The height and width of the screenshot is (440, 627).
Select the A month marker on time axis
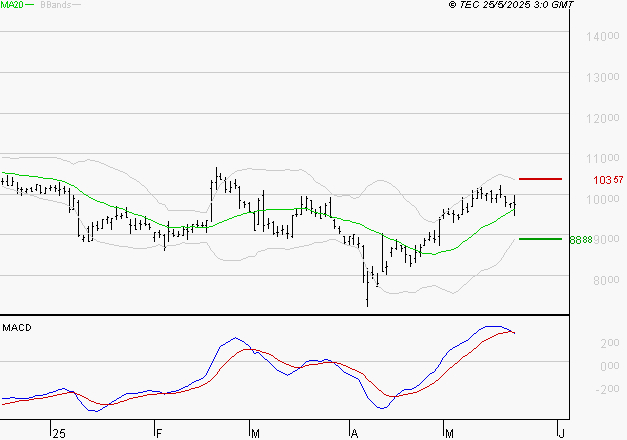pos(354,434)
